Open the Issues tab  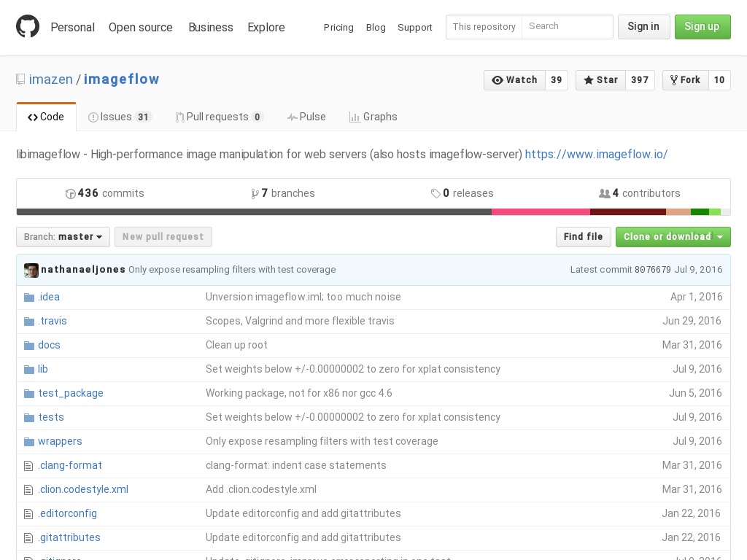[119, 117]
